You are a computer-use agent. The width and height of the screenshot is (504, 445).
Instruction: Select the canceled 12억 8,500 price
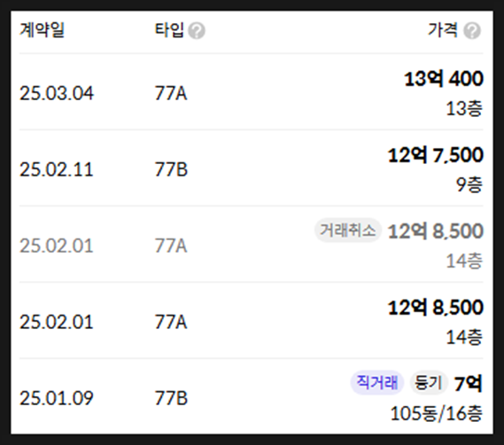pos(436,231)
